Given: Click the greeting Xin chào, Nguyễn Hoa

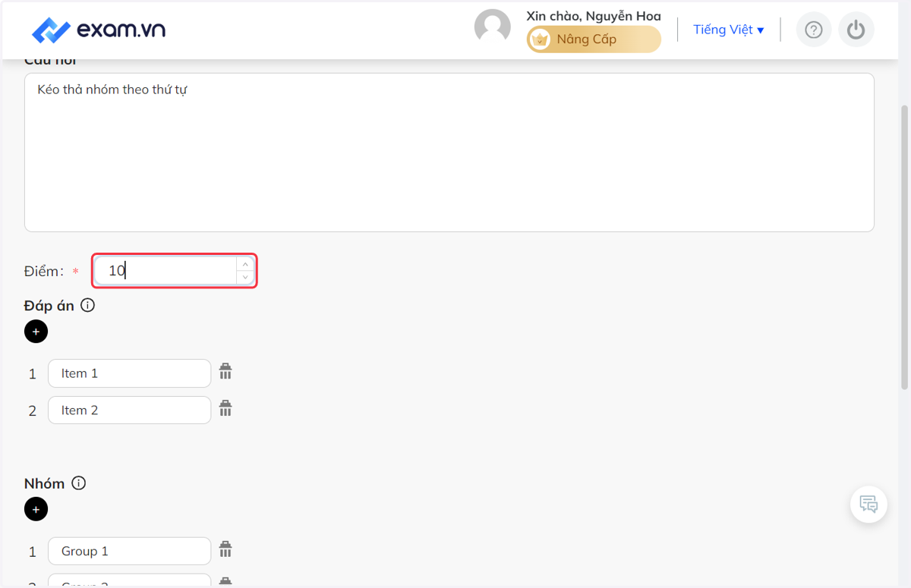Looking at the screenshot, I should 594,16.
